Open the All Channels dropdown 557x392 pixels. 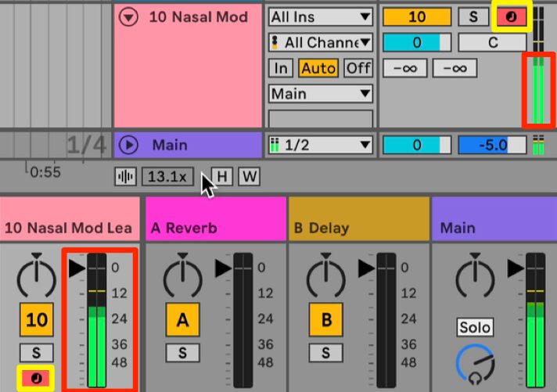coord(321,43)
